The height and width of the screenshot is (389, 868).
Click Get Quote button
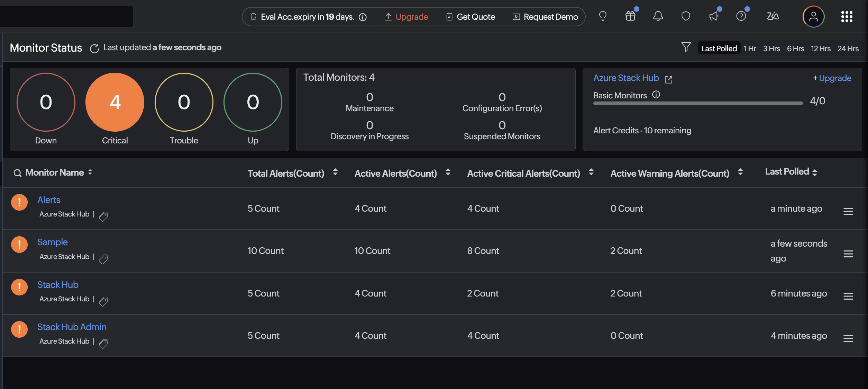[470, 17]
